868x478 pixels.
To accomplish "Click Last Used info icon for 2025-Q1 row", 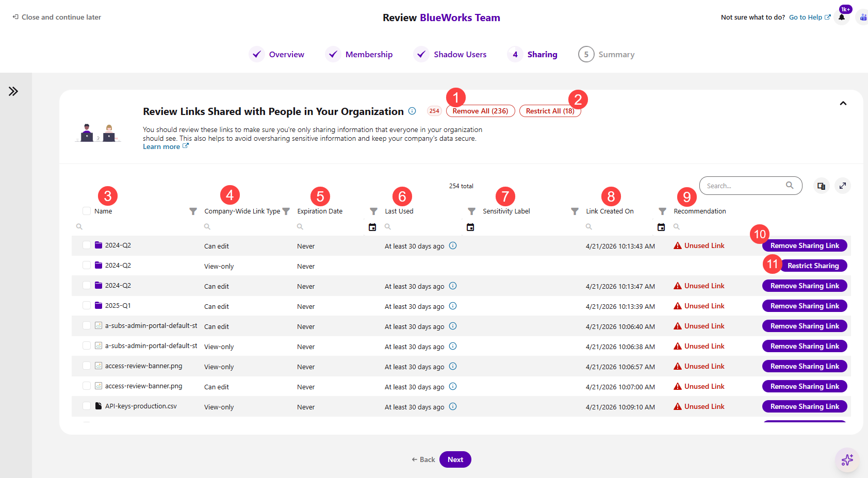I will click(x=453, y=306).
